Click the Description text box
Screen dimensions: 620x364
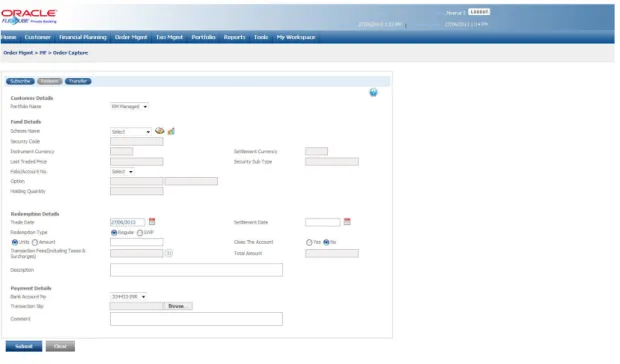(x=196, y=270)
